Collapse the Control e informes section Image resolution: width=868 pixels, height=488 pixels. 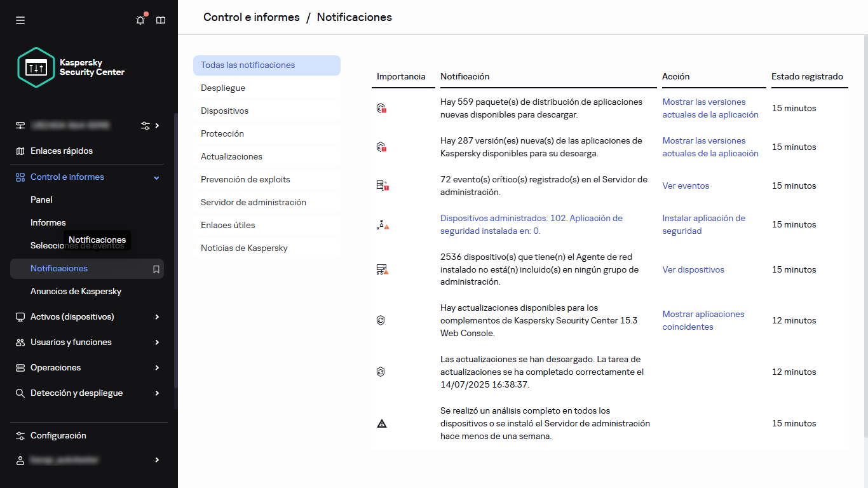pos(157,177)
